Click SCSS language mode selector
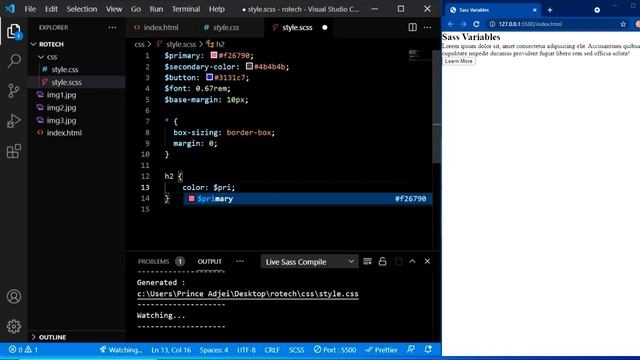This screenshot has height=360, width=640. click(x=296, y=350)
